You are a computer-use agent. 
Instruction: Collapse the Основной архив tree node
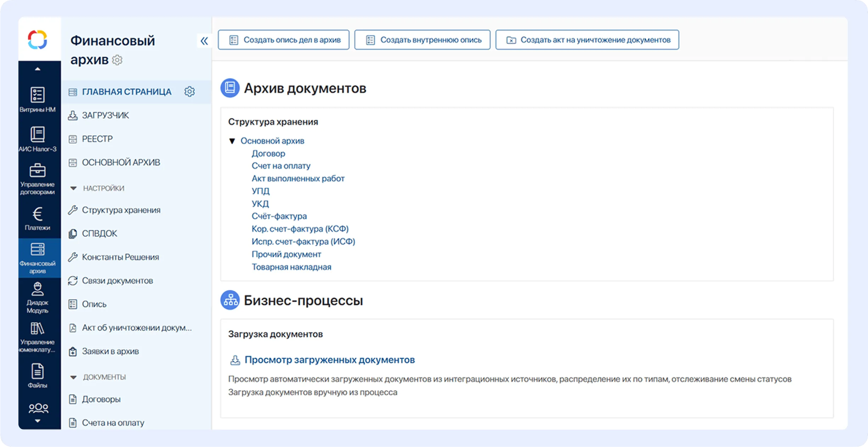[232, 141]
